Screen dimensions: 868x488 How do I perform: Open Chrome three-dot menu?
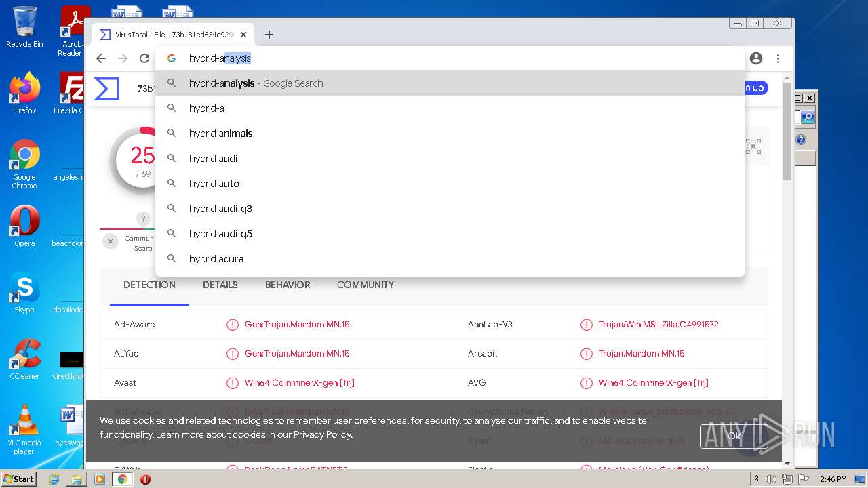pos(778,58)
